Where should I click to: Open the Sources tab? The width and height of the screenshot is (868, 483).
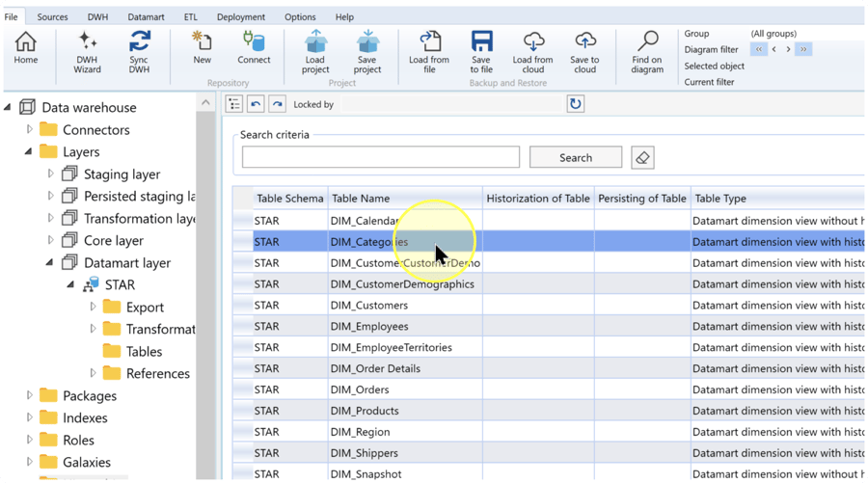coord(53,16)
